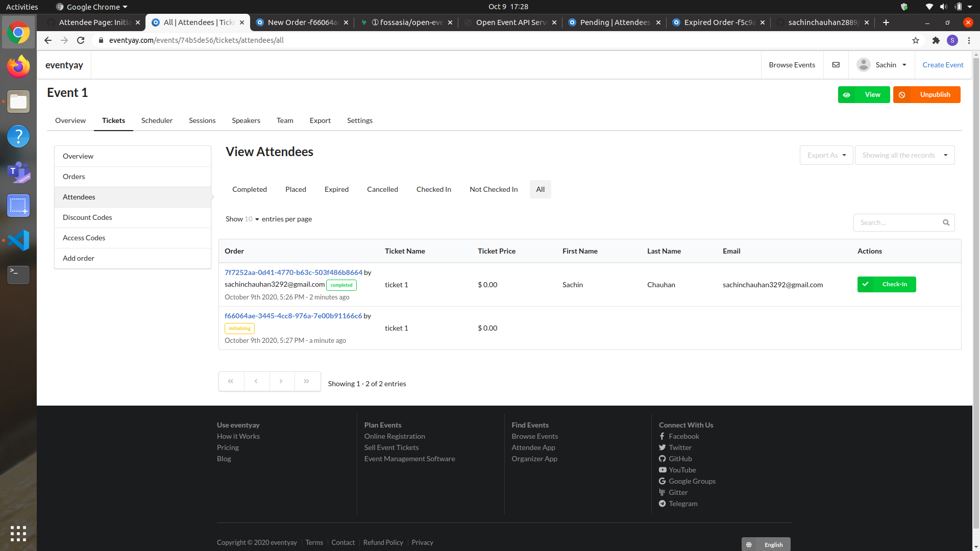Filter attendees by Cancelled
The width and height of the screenshot is (980, 551).
(x=382, y=189)
